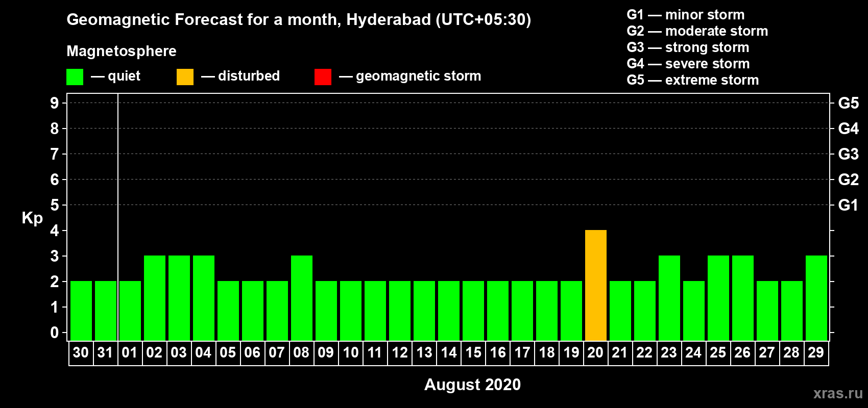Screen dimensions: 868x408
Task: Click the bar for August 26
Action: 743,298
